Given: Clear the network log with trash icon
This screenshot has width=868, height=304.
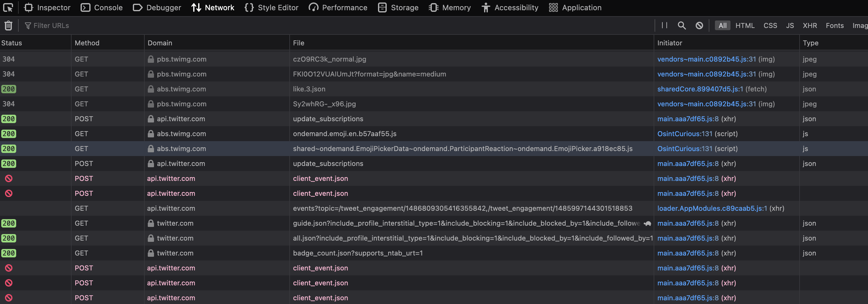Looking at the screenshot, I should (8, 25).
